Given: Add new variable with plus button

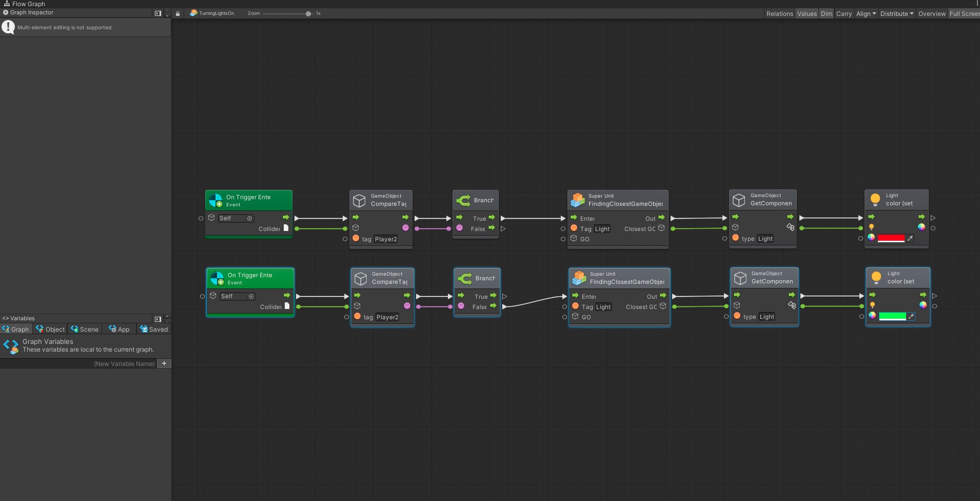Looking at the screenshot, I should click(164, 363).
